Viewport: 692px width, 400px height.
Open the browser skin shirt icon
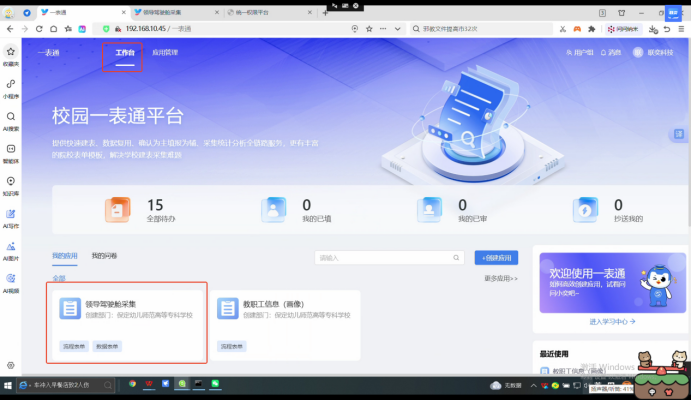click(x=621, y=13)
